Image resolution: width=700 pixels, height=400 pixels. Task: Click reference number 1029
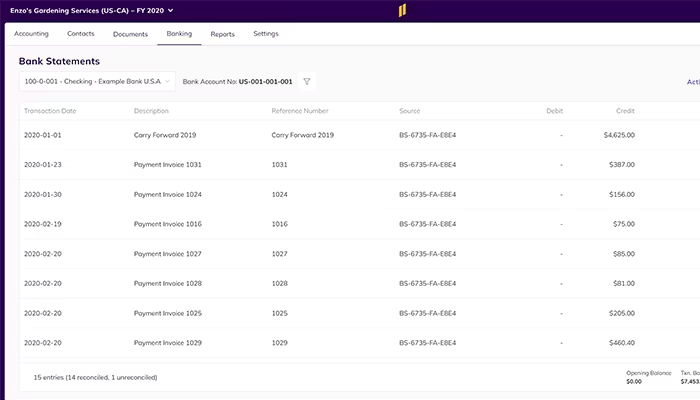(279, 343)
